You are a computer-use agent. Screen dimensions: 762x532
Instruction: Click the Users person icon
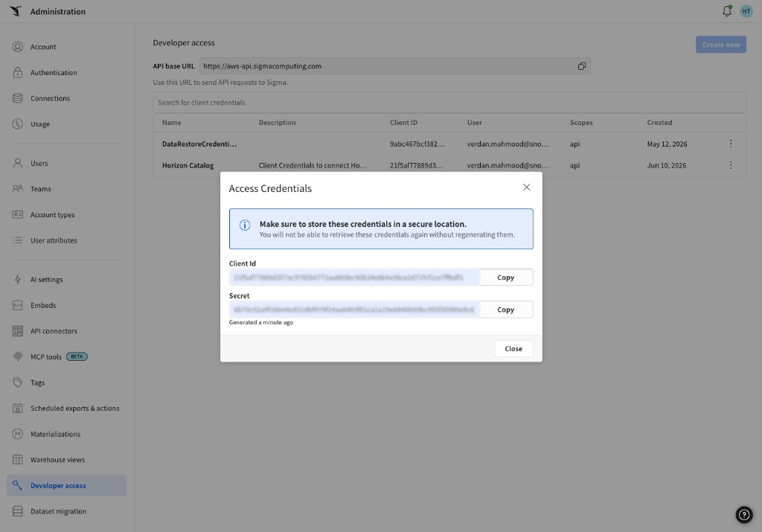point(18,163)
